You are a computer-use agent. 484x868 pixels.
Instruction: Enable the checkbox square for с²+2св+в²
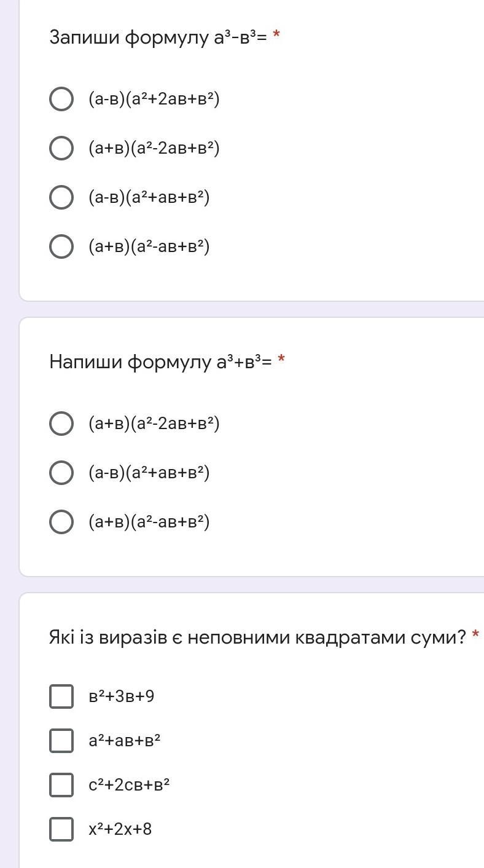(61, 785)
